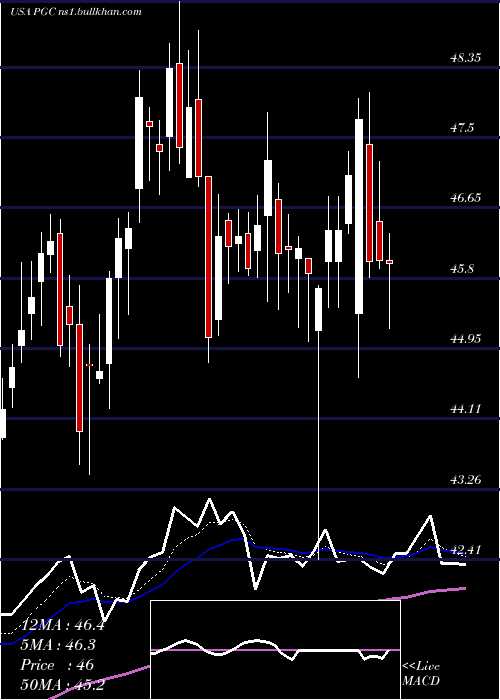Click the 43.26 price axis label
This screenshot has width=500, height=700.
pos(466,480)
